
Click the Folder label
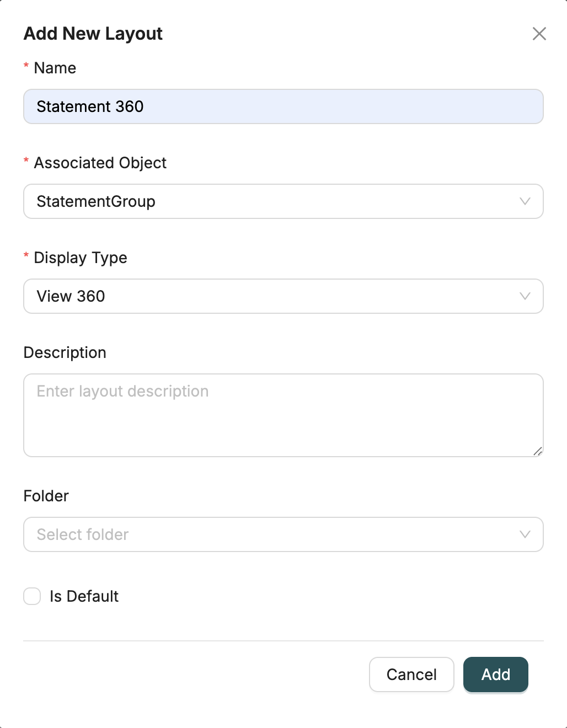click(46, 496)
